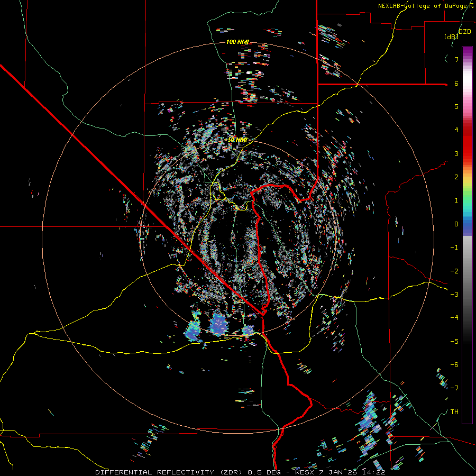The width and height of the screenshot is (476, 476).
Task: Click the ZDR color scale bar
Action: [x=467, y=235]
